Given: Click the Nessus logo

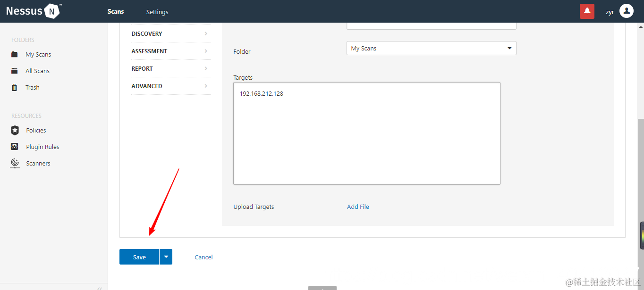Looking at the screenshot, I should [x=34, y=11].
